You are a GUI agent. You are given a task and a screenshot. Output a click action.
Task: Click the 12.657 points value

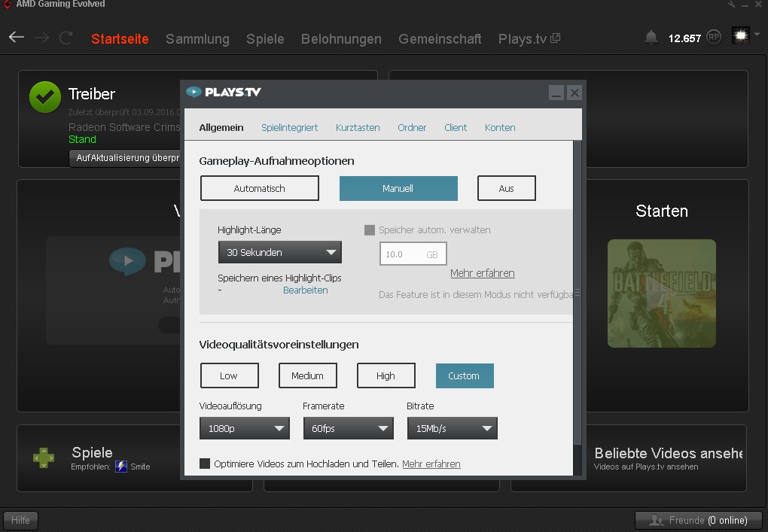[x=684, y=38]
